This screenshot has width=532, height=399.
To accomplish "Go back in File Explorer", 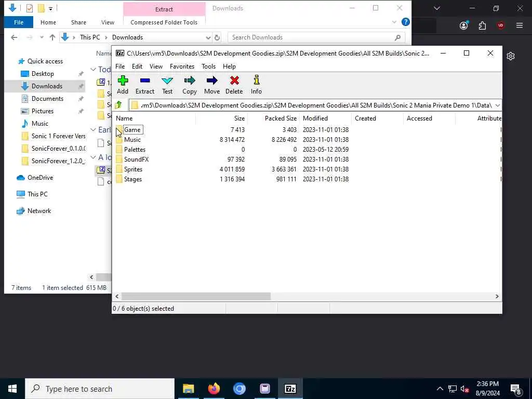I will (14, 37).
